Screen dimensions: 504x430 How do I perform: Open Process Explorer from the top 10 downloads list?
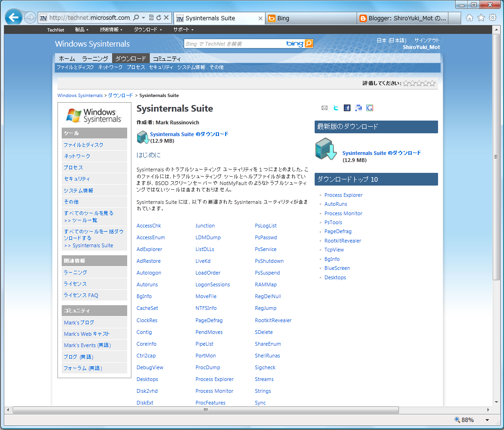pyautogui.click(x=343, y=195)
